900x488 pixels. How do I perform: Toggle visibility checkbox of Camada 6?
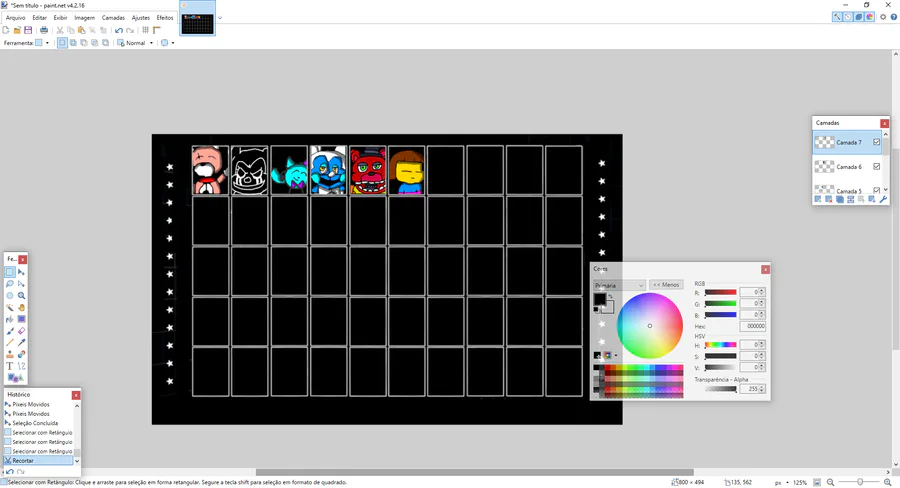[x=876, y=166]
